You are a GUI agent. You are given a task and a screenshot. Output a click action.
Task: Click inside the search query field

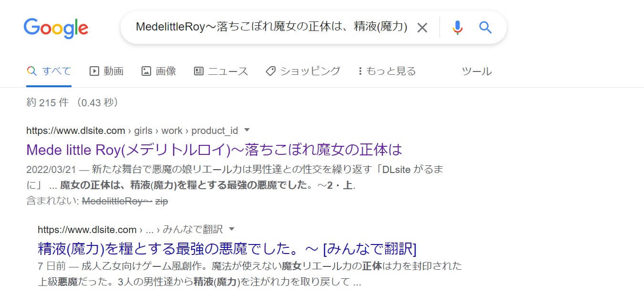[271, 28]
